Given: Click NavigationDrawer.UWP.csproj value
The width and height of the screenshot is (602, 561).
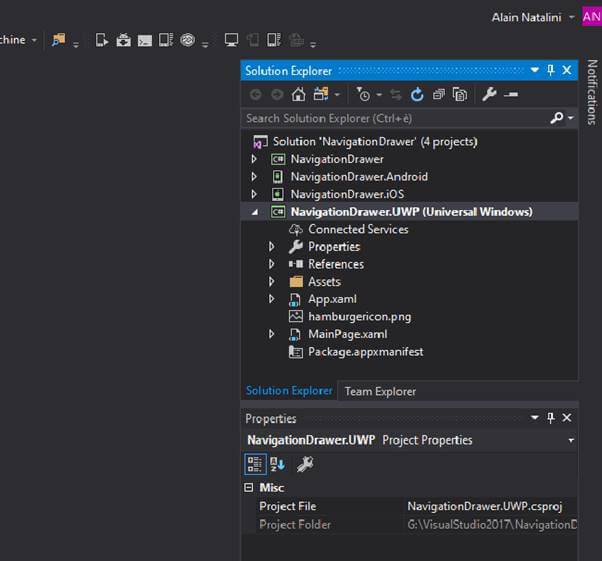Looking at the screenshot, I should [485, 506].
